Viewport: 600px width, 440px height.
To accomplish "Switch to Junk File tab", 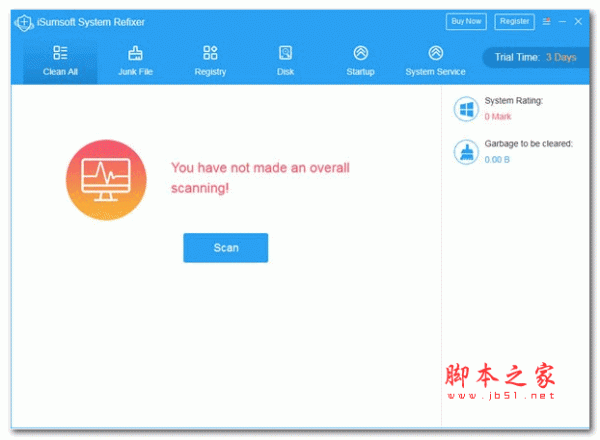I will pos(135,62).
